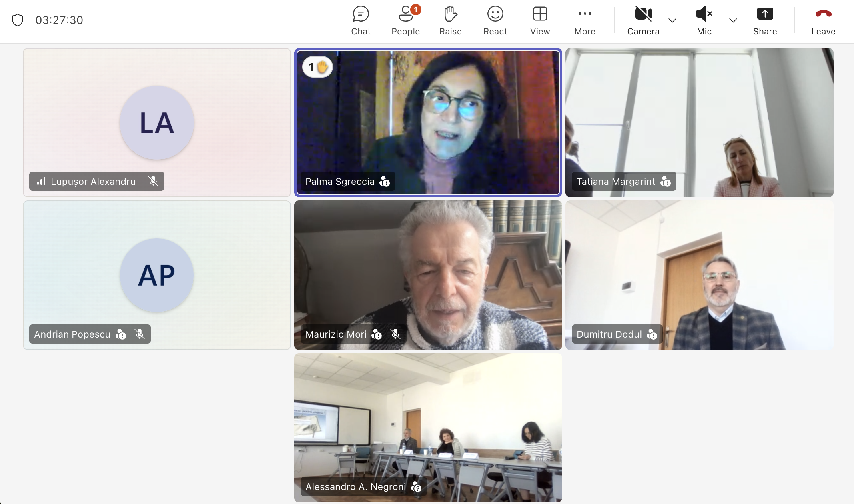854x504 pixels.
Task: Click the shield security icon
Action: (x=18, y=20)
